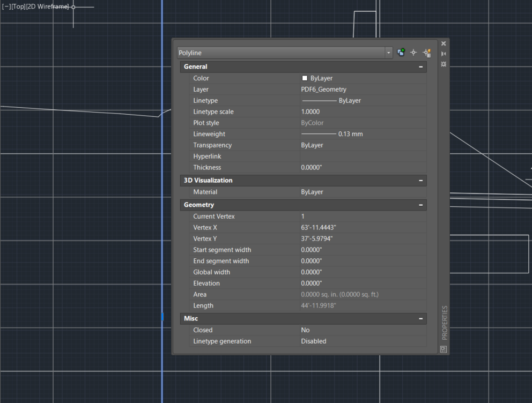Open the Linetype ByLayer field
Viewport: 532px width, 403px height.
tap(363, 101)
